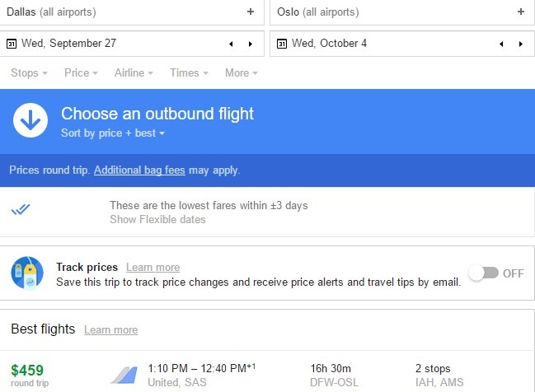This screenshot has width=535, height=392.
Task: Go to previous return date
Action: pos(501,44)
